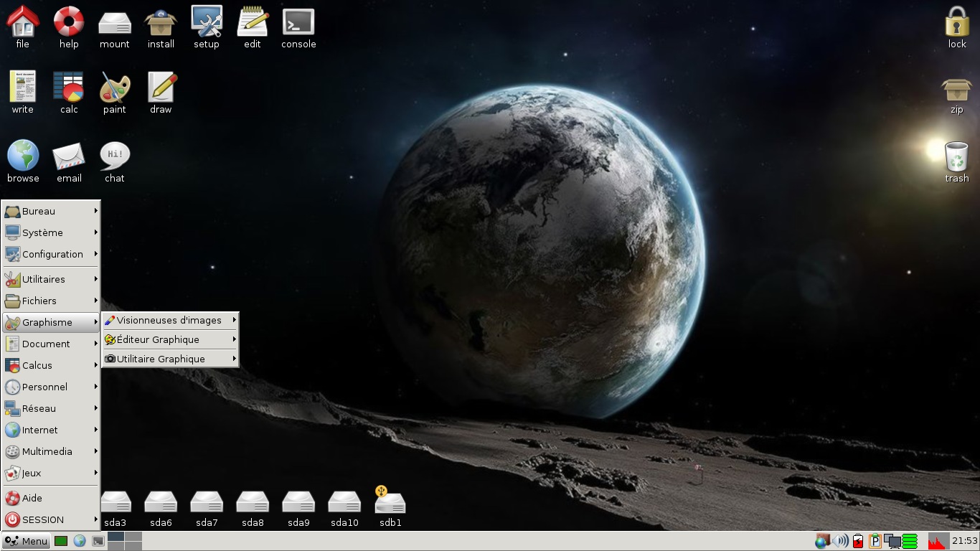Viewport: 980px width, 551px height.
Task: Open Visionneuses d'images submenu
Action: pyautogui.click(x=170, y=320)
